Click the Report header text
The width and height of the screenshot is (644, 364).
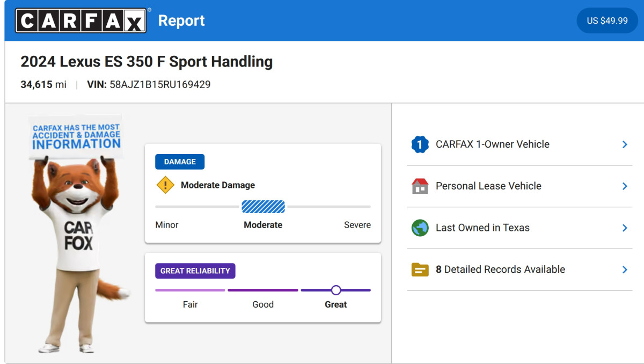tap(181, 20)
